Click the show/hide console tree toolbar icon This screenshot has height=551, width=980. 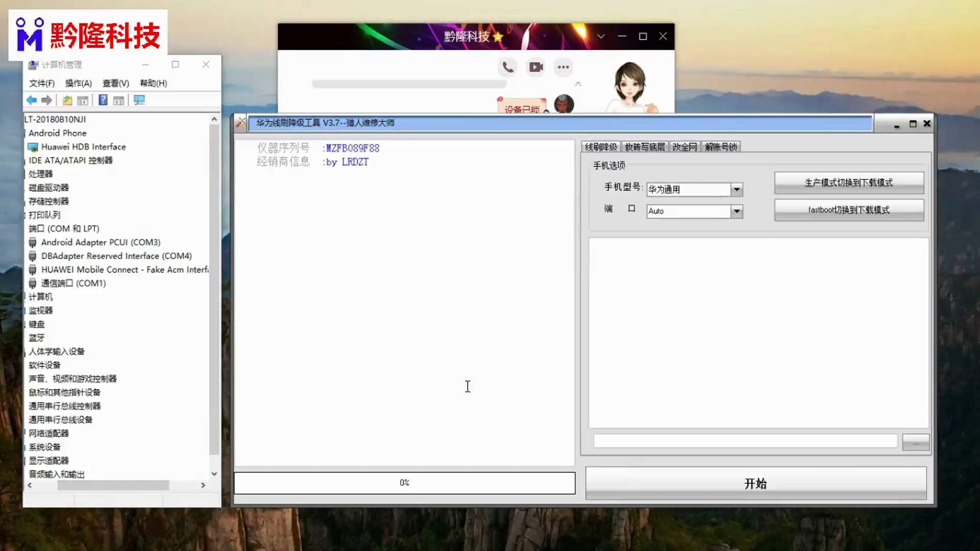(83, 100)
